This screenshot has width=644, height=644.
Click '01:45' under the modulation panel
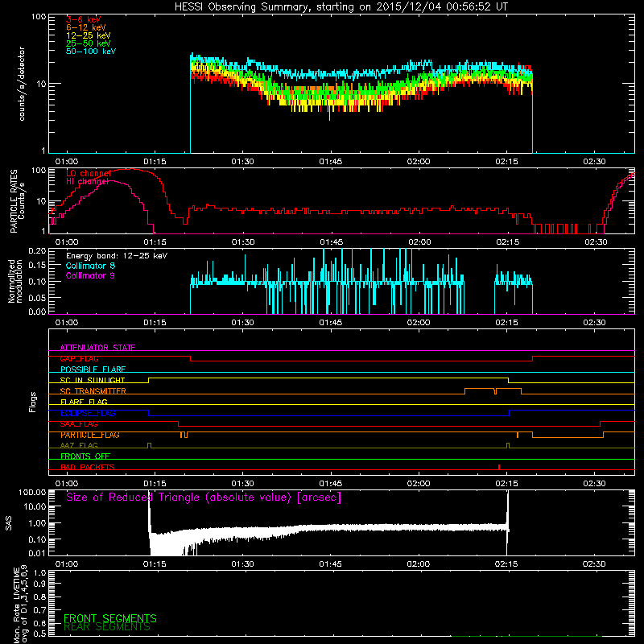331,323
